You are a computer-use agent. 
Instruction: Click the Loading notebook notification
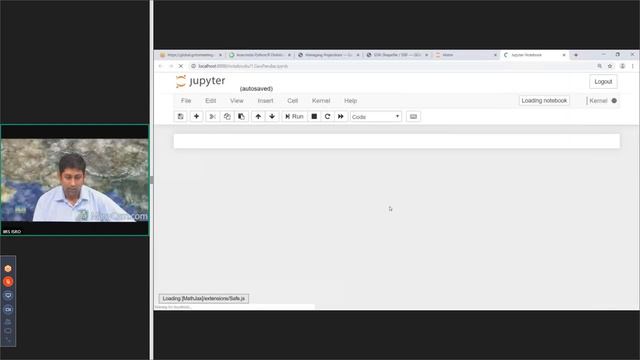[544, 100]
